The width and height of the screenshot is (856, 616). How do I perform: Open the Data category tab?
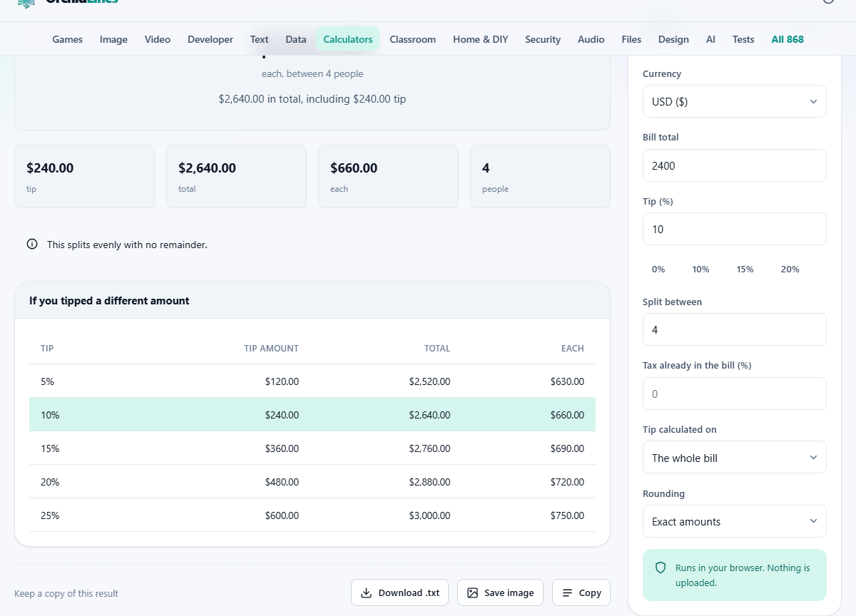(296, 39)
